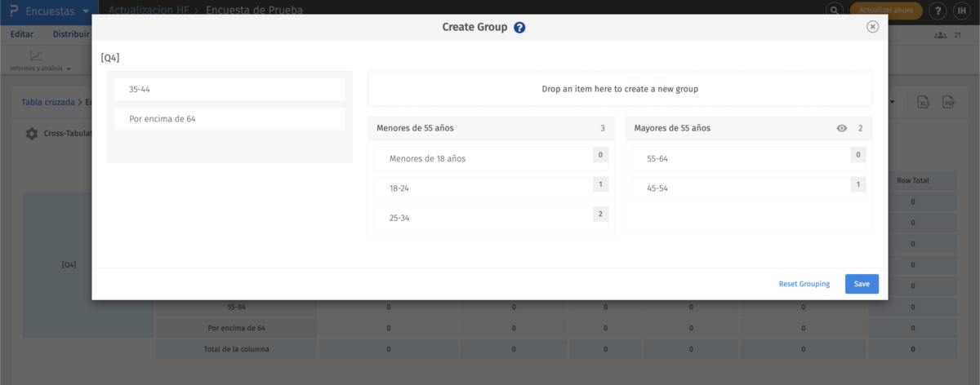This screenshot has width=980, height=385.
Task: Open the IH user profile icon
Action: pyautogui.click(x=964, y=11)
